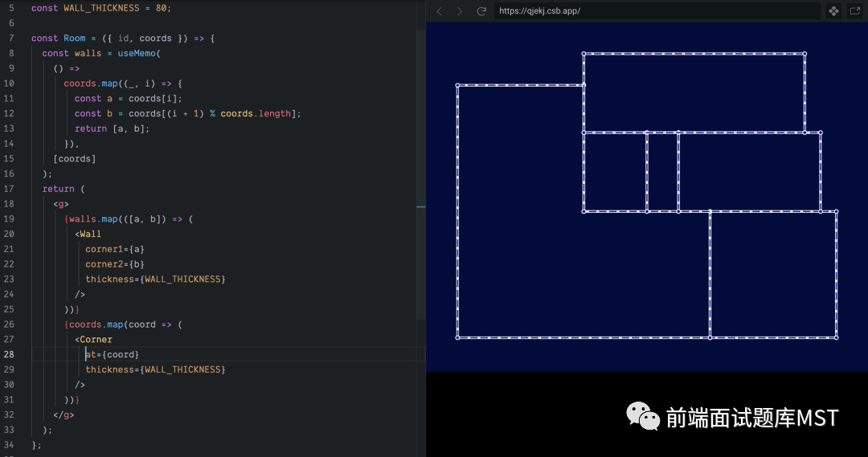Screen dimensions: 868x457
Task: Click the CodeSandbox icon beside the address bar
Action: (833, 11)
